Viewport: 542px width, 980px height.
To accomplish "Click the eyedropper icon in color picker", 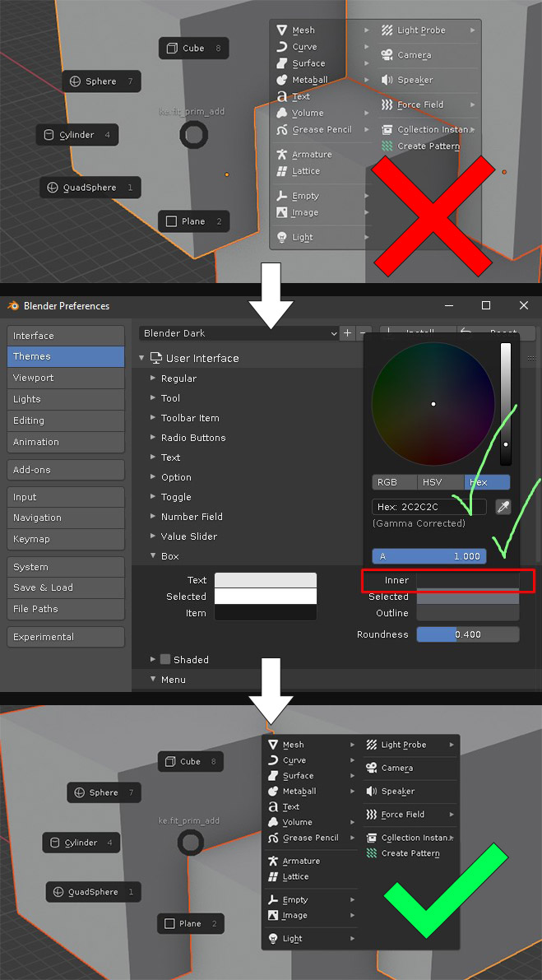I will click(503, 507).
